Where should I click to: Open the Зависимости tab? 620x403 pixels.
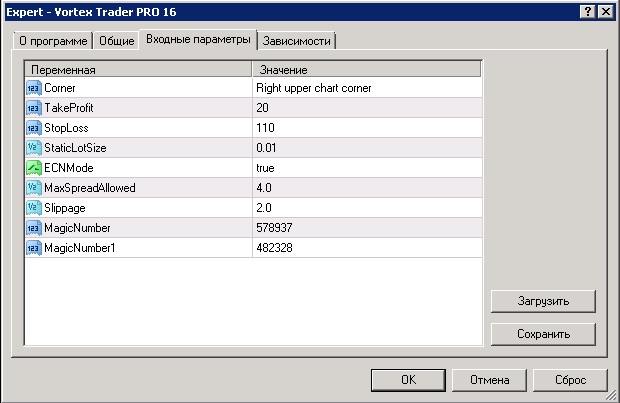click(297, 41)
